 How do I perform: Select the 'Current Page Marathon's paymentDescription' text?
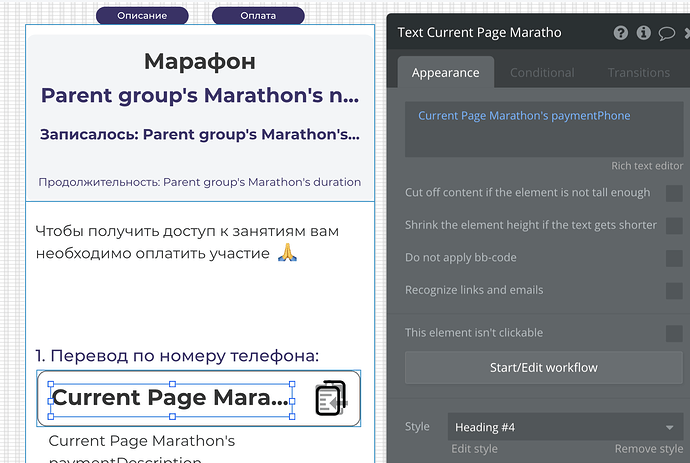pos(142,448)
